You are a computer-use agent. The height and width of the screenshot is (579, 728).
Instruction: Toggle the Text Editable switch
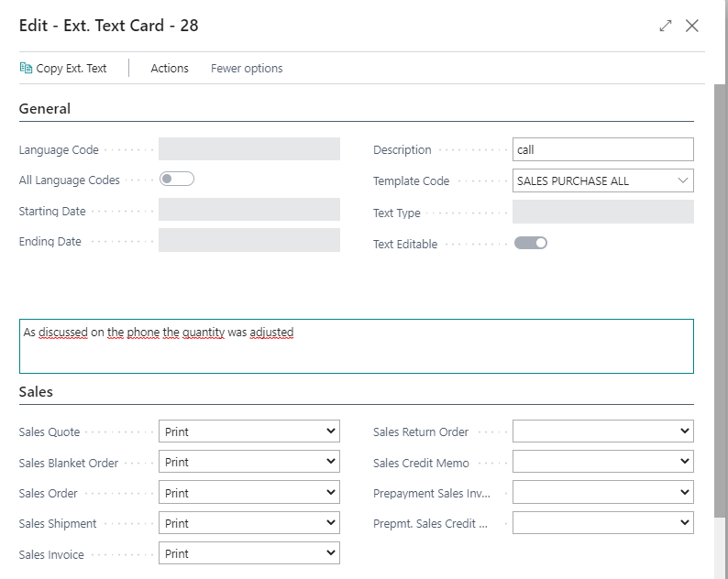531,243
